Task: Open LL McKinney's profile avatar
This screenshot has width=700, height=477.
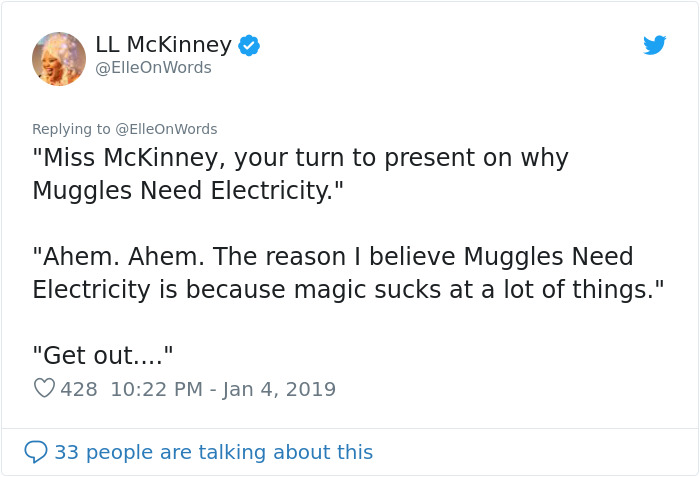Action: coord(59,58)
